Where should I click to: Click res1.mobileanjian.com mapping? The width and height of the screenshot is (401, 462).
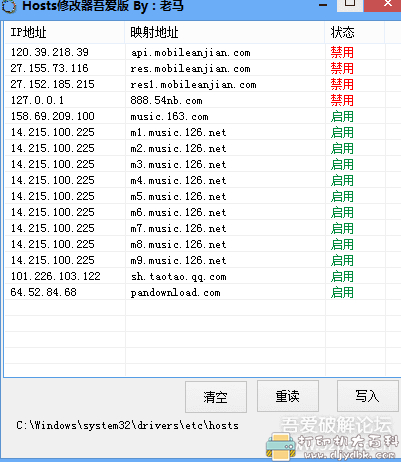tap(193, 85)
